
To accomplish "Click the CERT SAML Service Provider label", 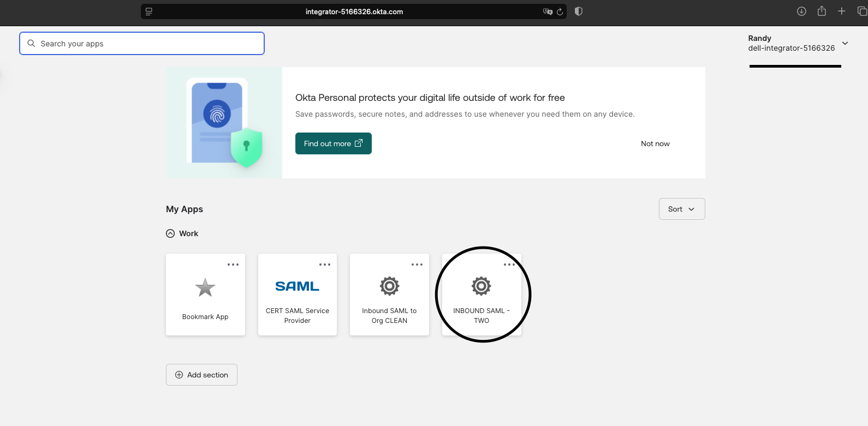I will 298,316.
